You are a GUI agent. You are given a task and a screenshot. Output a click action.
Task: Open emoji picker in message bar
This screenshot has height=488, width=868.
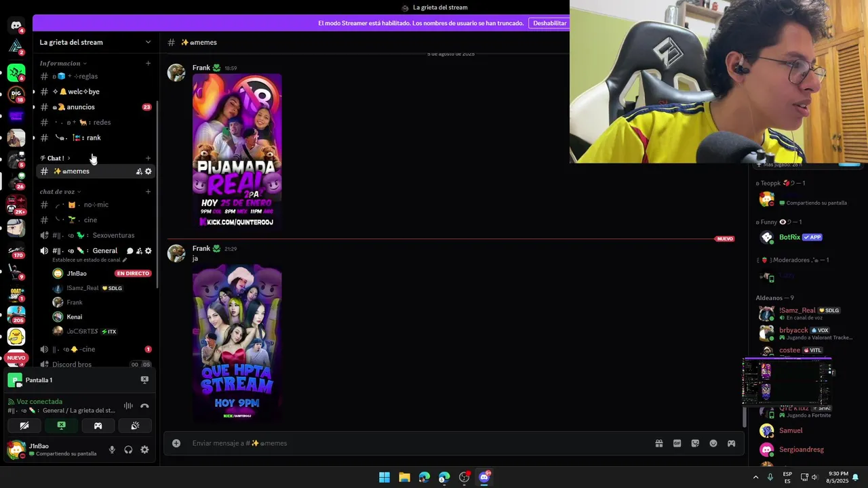tap(713, 443)
